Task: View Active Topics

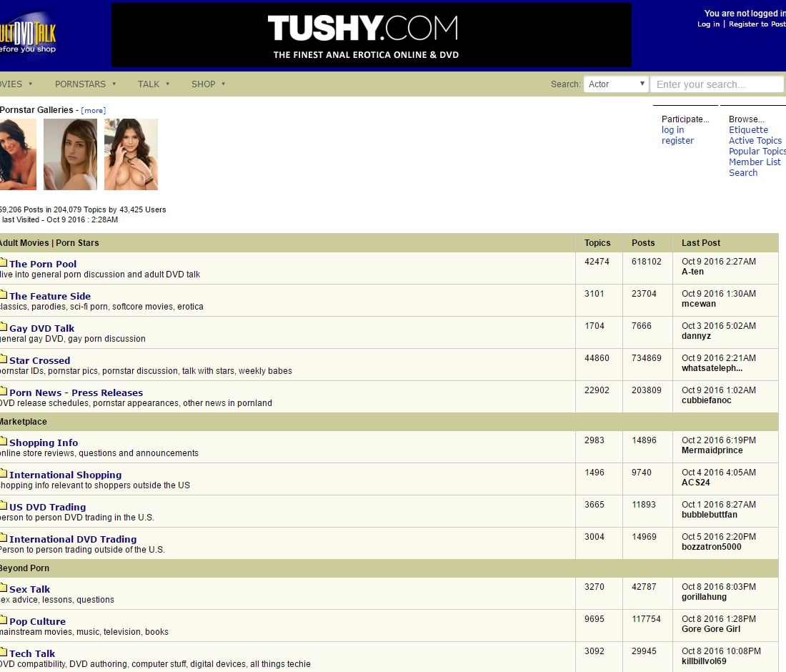Action: 755,141
